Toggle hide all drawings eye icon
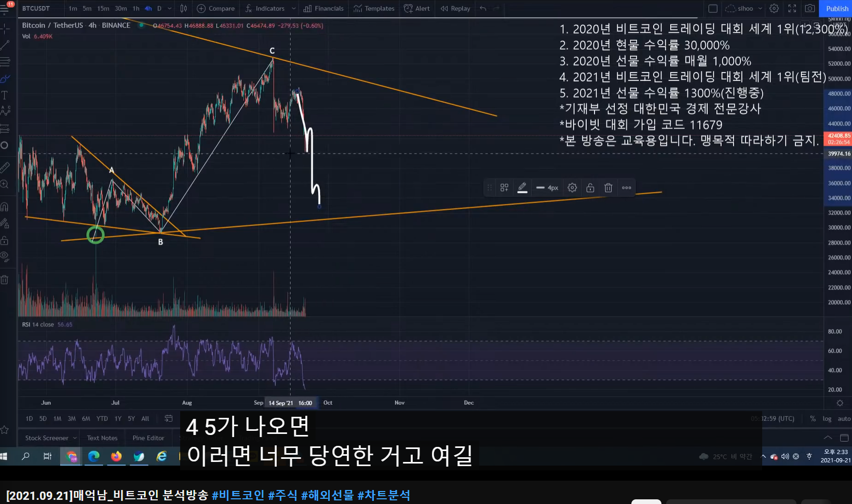The width and height of the screenshot is (852, 504). tap(5, 256)
